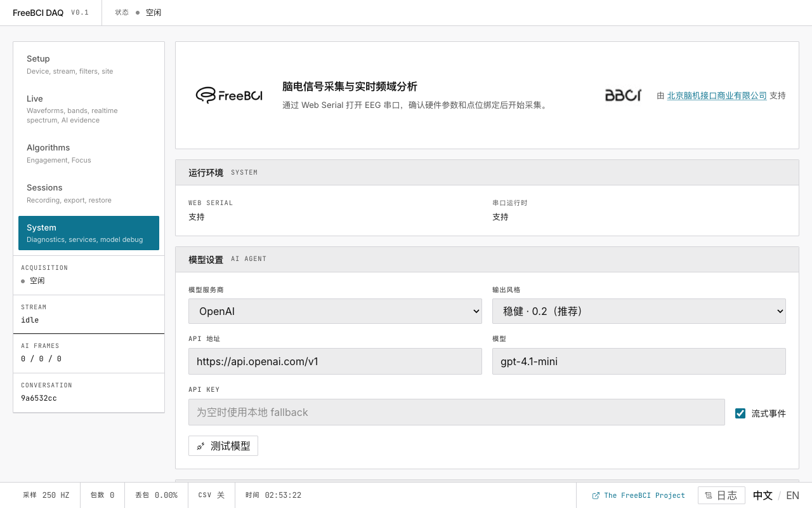Viewport: 812px width, 508px height.
Task: Focus the API KEY input field
Action: tap(457, 412)
